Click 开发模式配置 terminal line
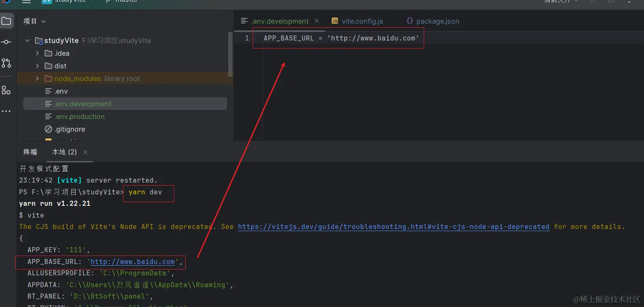Viewport: 644px width, 307px height. (x=44, y=169)
